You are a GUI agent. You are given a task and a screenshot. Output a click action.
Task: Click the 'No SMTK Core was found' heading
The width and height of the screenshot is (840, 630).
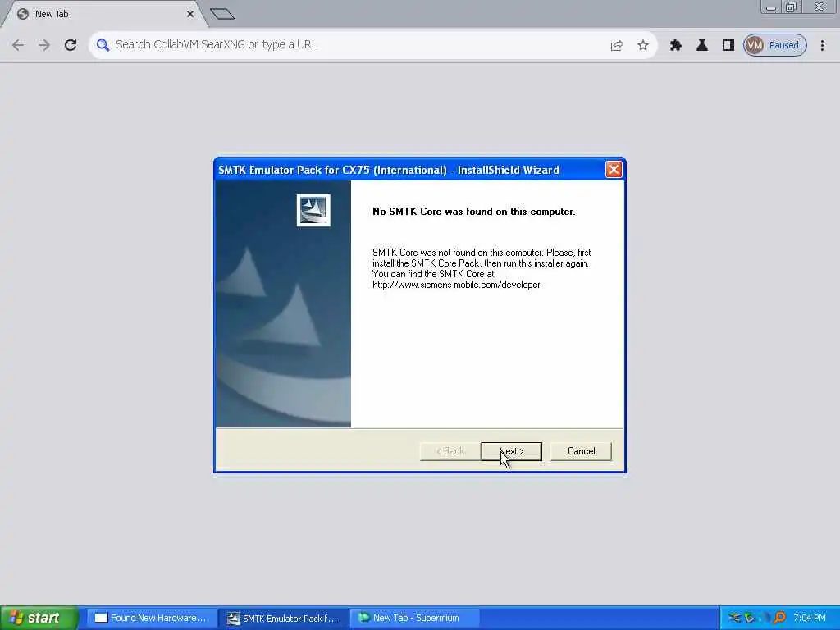473,212
